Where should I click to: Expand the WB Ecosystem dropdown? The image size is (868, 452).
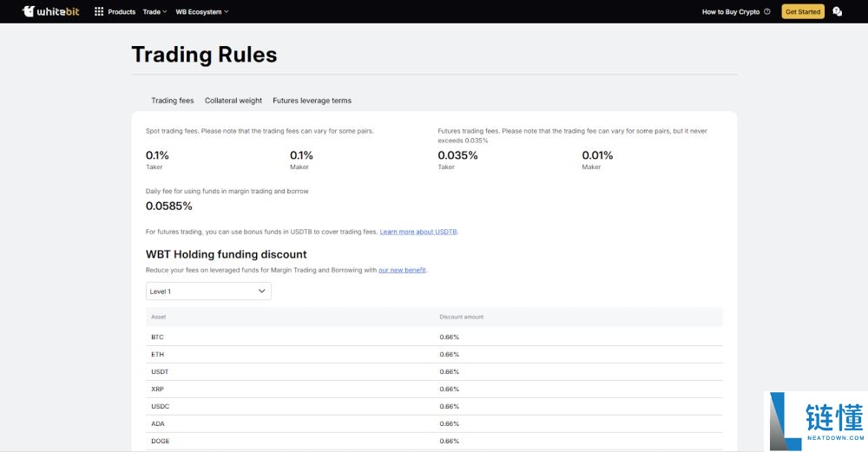pyautogui.click(x=201, y=11)
